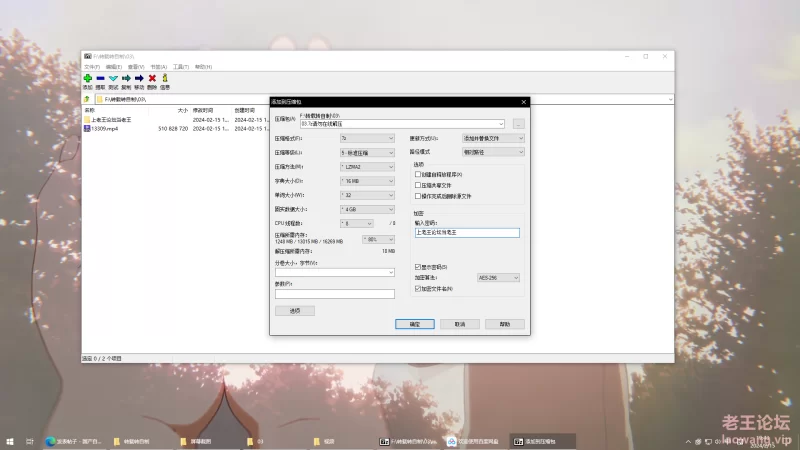Click the 13309.mp4 video file icon
This screenshot has width=800, height=450.
click(87, 129)
